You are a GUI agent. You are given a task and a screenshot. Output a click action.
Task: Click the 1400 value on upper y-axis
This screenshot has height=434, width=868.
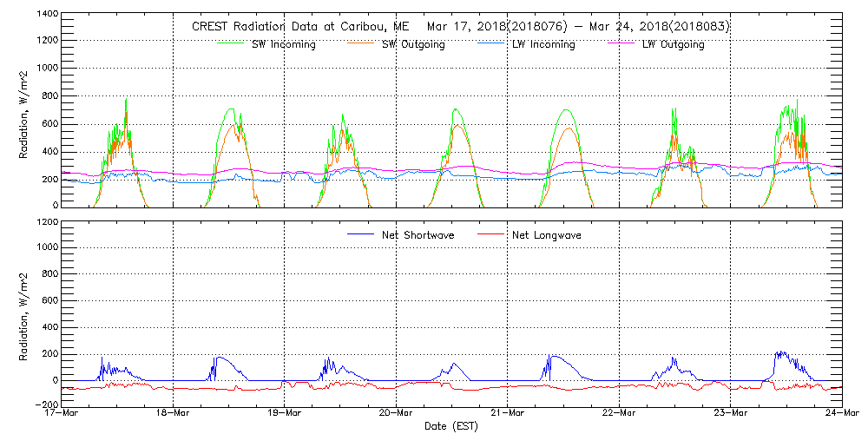[x=45, y=15]
